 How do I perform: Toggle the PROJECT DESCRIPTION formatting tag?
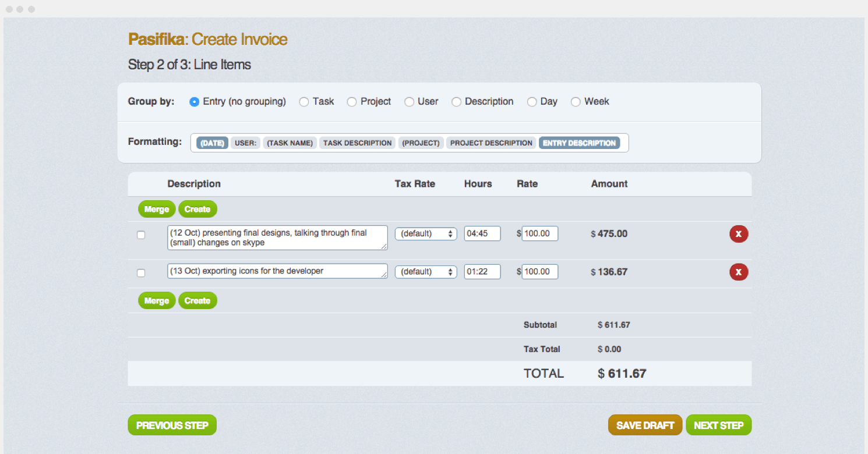[x=492, y=143]
